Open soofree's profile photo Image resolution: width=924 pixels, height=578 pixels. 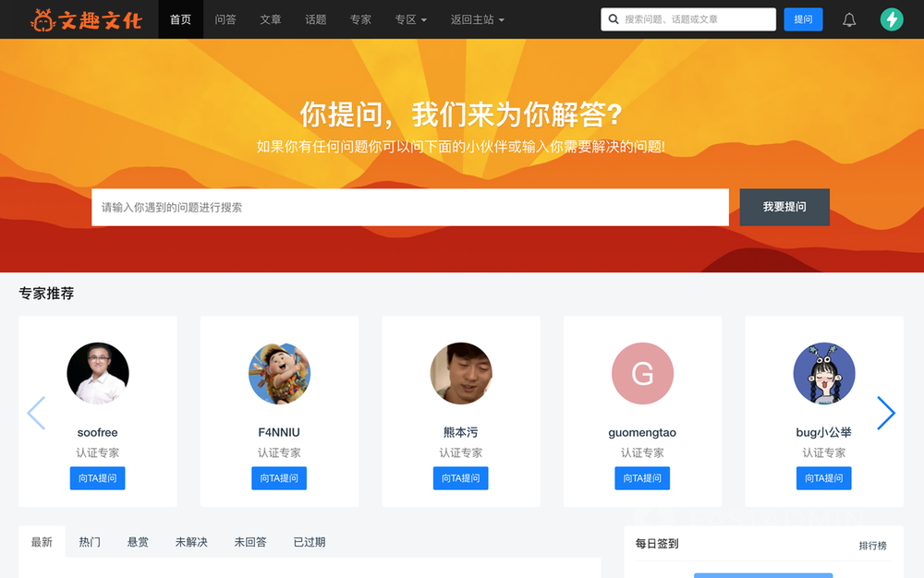[x=98, y=373]
